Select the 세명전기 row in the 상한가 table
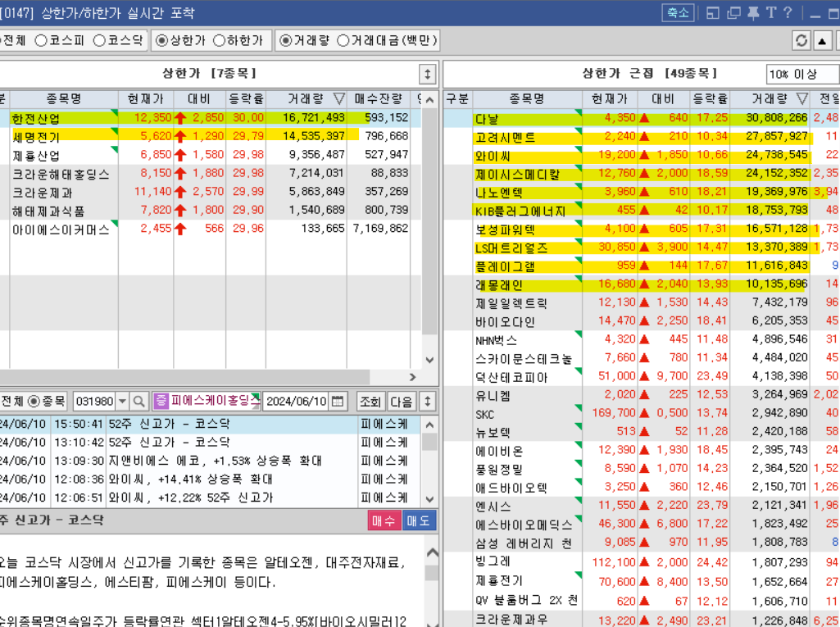This screenshot has width=840, height=627. tap(211, 137)
